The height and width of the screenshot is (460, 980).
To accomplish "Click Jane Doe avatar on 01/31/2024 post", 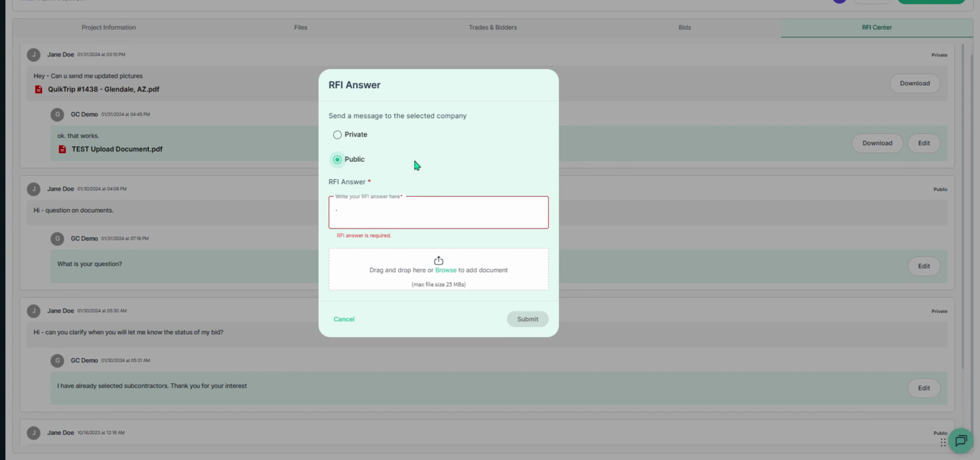I will 33,55.
